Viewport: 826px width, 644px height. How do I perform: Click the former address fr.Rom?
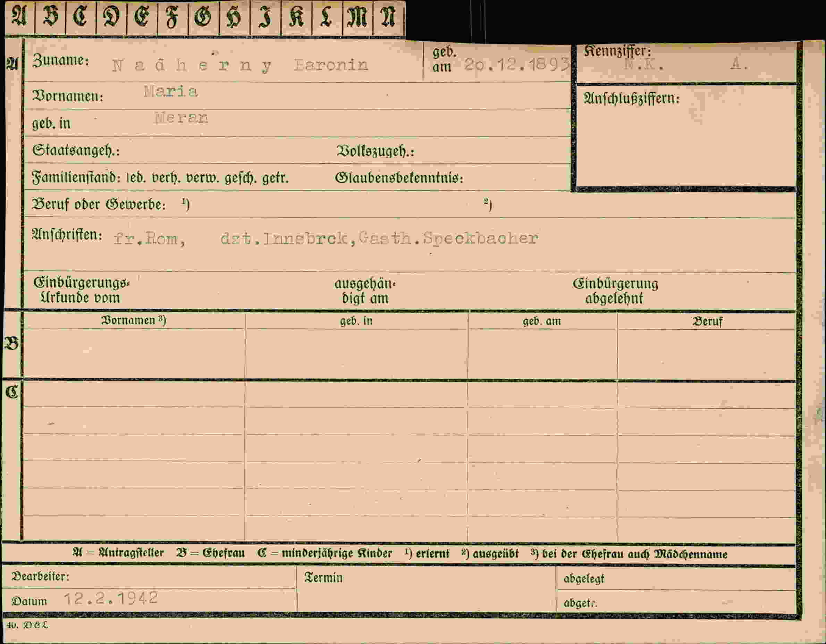(150, 239)
